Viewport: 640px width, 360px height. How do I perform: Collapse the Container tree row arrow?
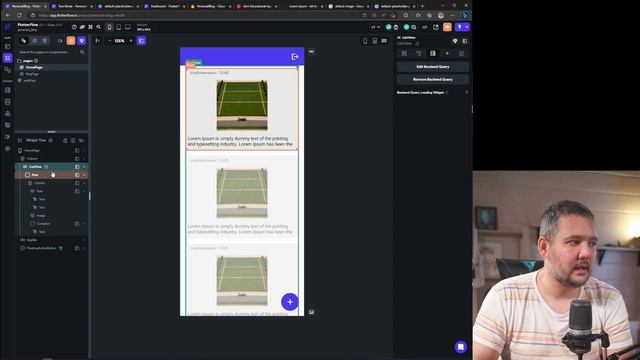(84, 224)
